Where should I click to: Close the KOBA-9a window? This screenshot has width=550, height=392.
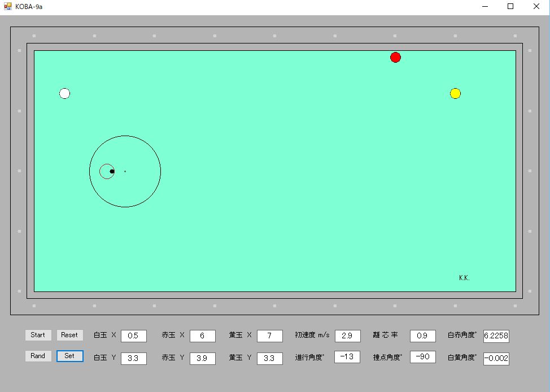click(536, 6)
